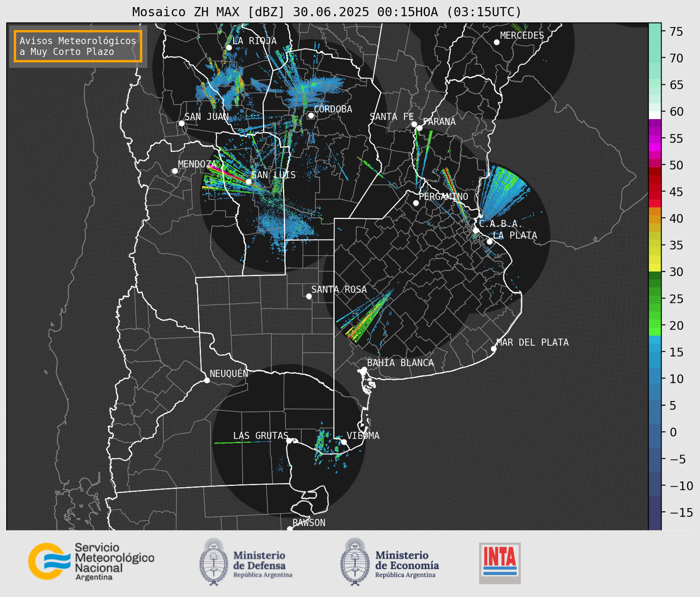Click the BAHÍA BLANCA label text
The image size is (700, 597).
tap(400, 363)
